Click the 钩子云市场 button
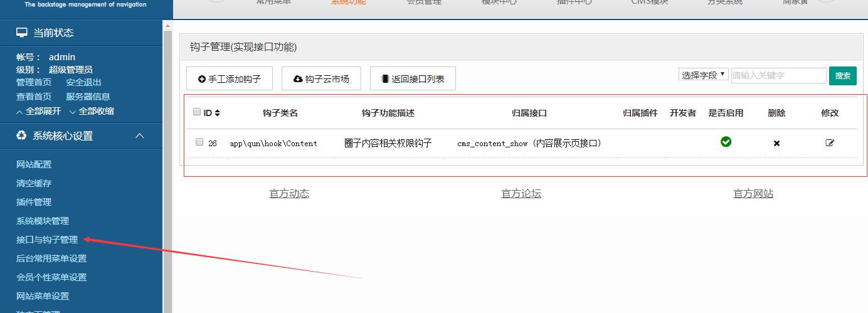 (x=321, y=79)
